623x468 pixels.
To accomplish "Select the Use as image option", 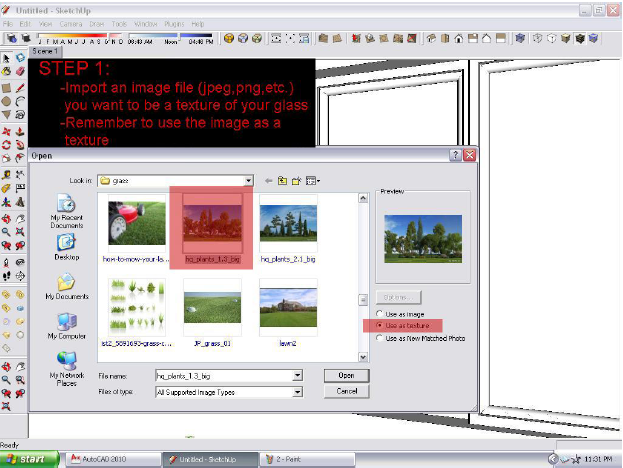I will (380, 315).
